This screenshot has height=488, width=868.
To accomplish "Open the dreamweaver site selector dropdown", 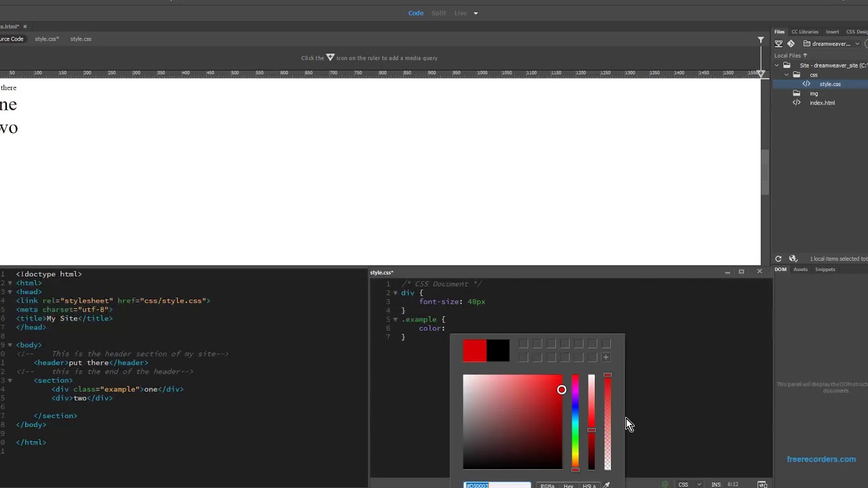I will click(x=833, y=44).
